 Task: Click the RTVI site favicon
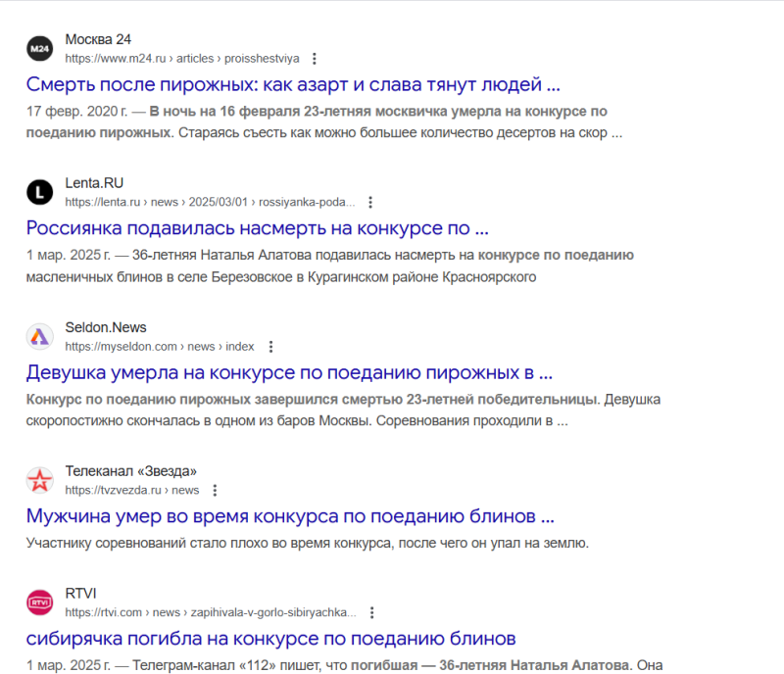pyautogui.click(x=39, y=602)
